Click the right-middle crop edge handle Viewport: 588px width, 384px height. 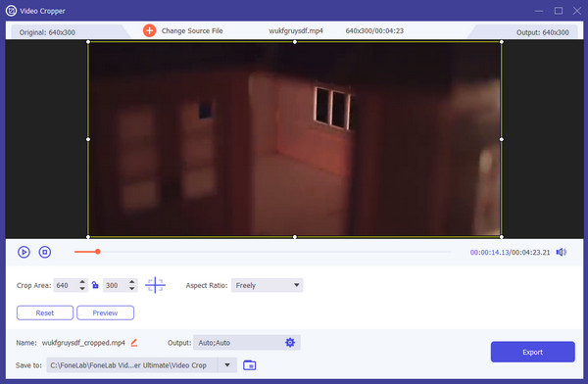[502, 139]
